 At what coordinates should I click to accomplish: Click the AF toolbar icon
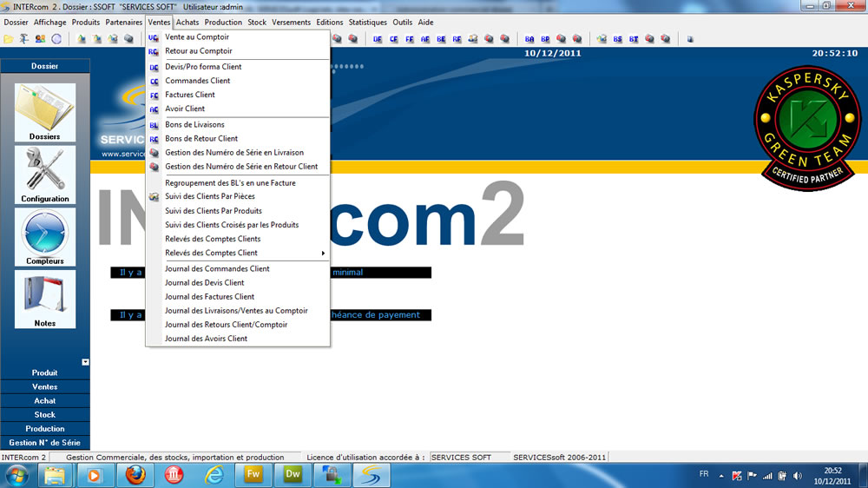point(425,39)
